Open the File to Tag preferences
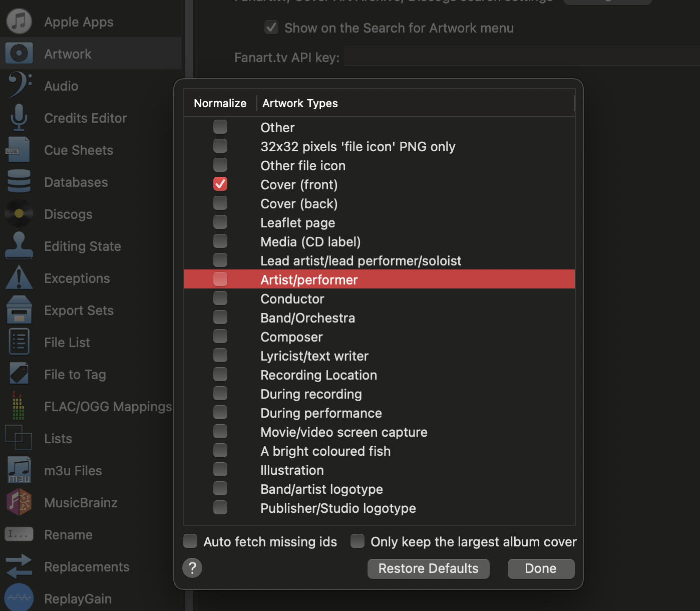 (x=75, y=375)
